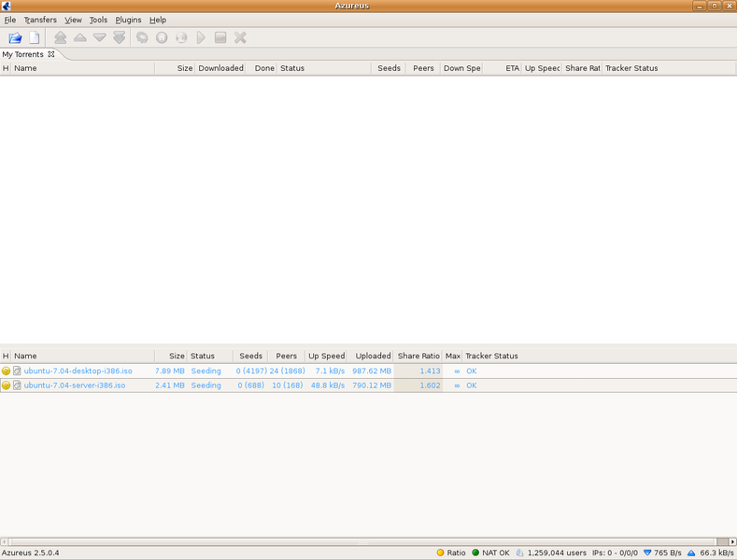Click the IPs: 0 - 0/0/0 status

pyautogui.click(x=615, y=553)
